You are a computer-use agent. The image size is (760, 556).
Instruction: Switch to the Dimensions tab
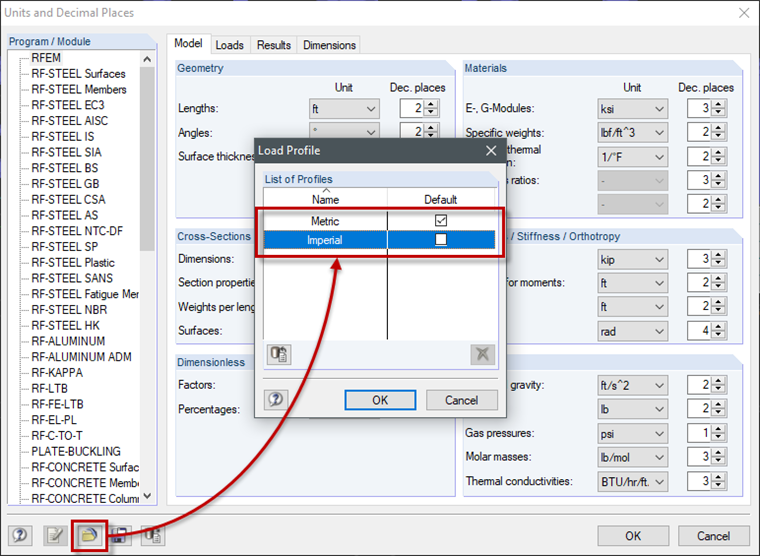click(329, 45)
